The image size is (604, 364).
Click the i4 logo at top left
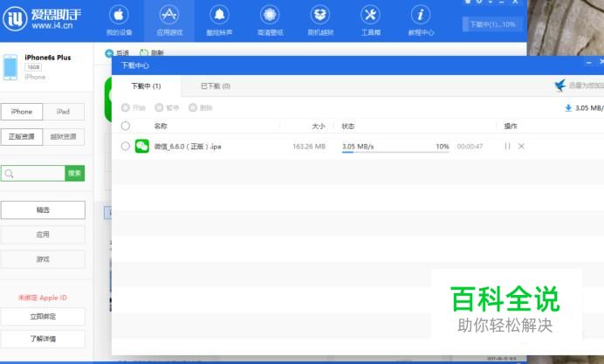pos(15,18)
